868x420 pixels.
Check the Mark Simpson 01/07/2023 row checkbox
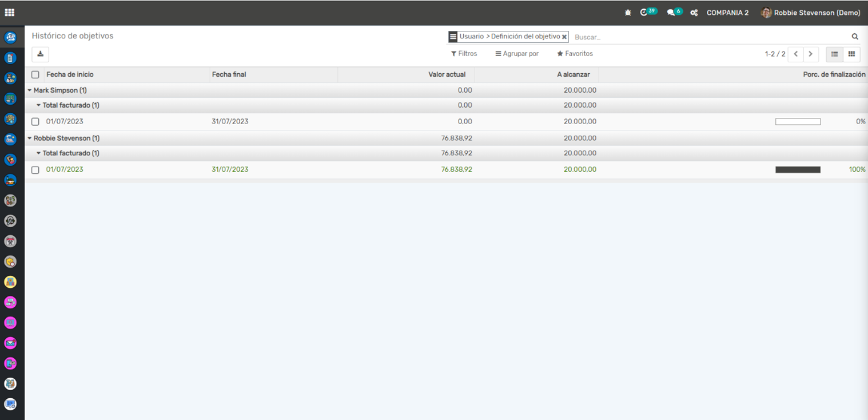(x=35, y=122)
